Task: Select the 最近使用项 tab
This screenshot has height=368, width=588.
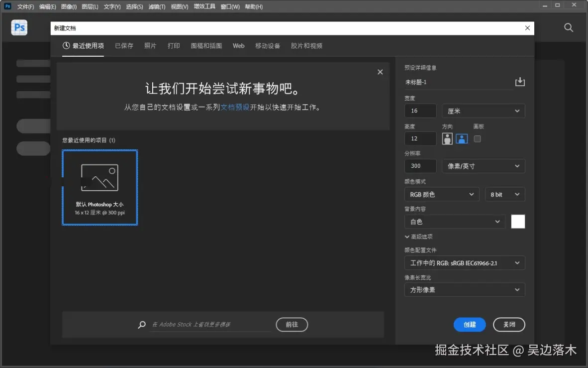Action: click(x=83, y=46)
